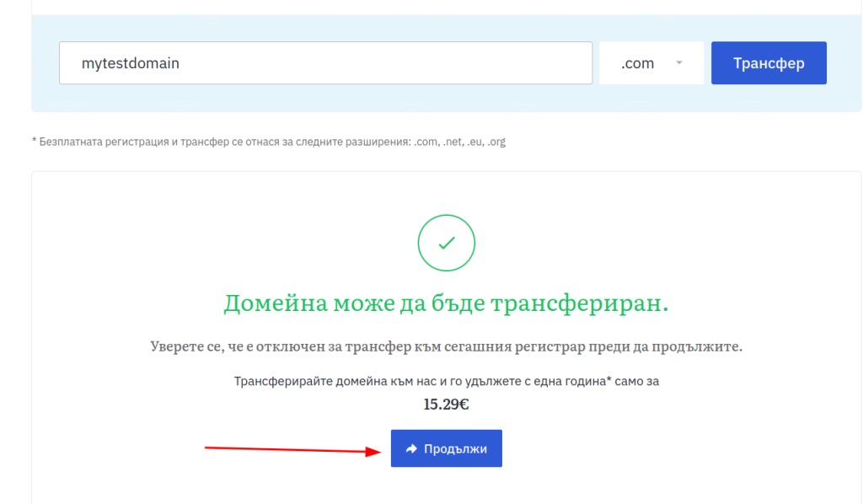The image size is (863, 504).
Task: Click the sentence starting with Уверете се
Action: (446, 347)
